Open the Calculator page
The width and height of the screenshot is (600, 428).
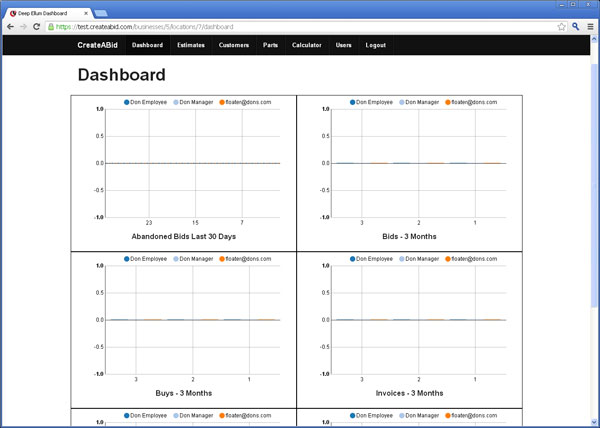(x=306, y=46)
